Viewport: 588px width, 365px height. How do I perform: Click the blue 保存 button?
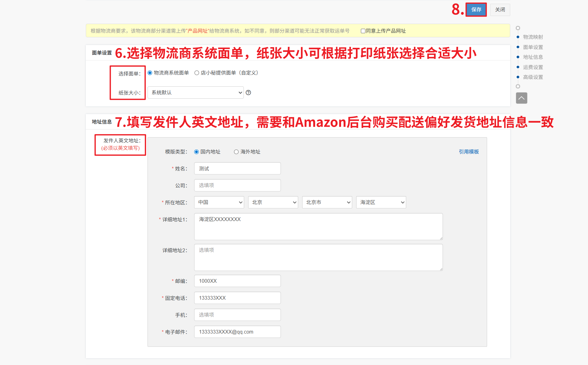pos(476,10)
